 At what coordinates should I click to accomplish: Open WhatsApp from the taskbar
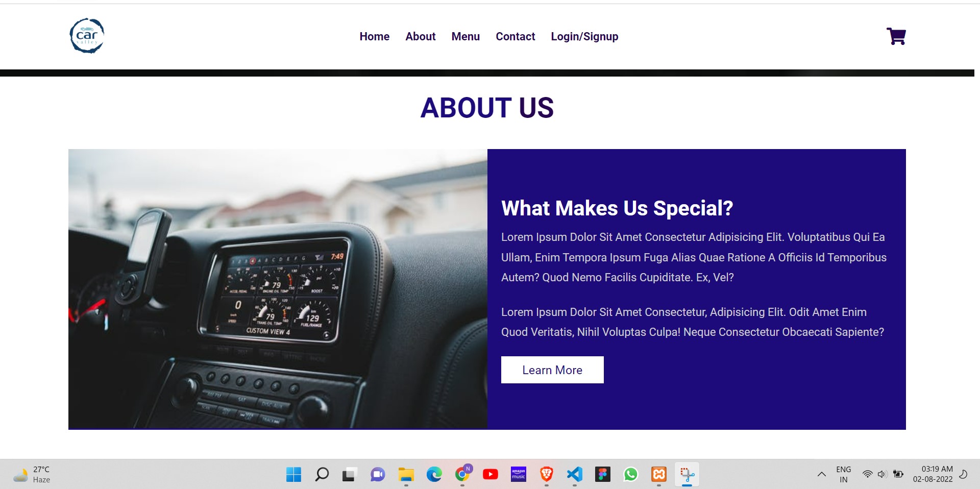click(630, 475)
